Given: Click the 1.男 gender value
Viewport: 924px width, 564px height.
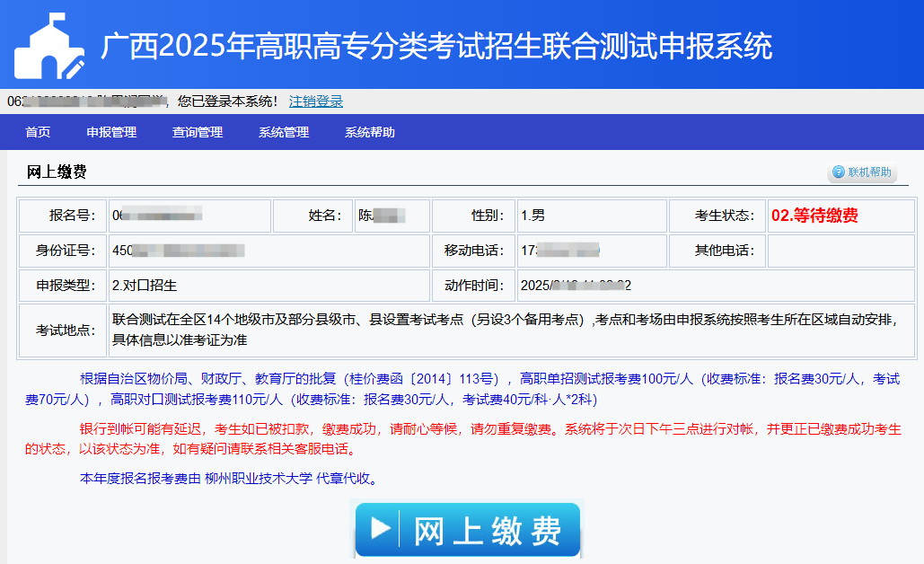Looking at the screenshot, I should coord(532,216).
